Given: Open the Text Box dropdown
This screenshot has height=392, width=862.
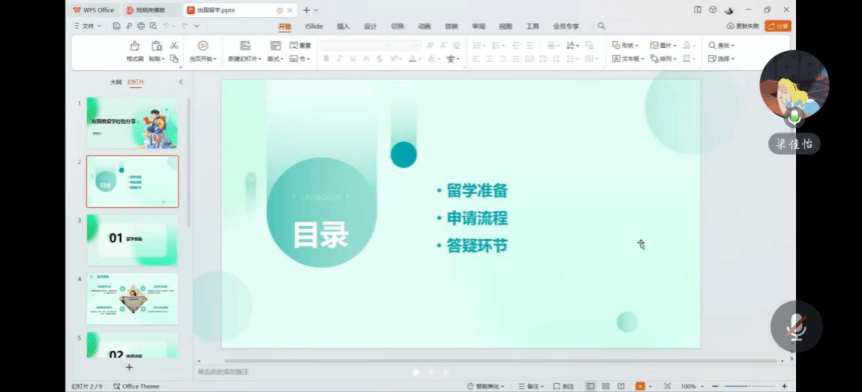Looking at the screenshot, I should coord(628,58).
